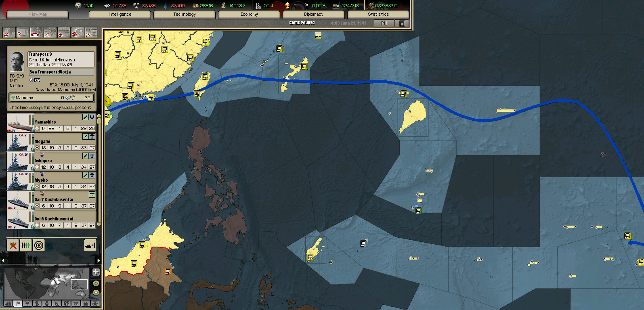Switch to terrain map mode
The image size is (644, 310).
[8, 304]
